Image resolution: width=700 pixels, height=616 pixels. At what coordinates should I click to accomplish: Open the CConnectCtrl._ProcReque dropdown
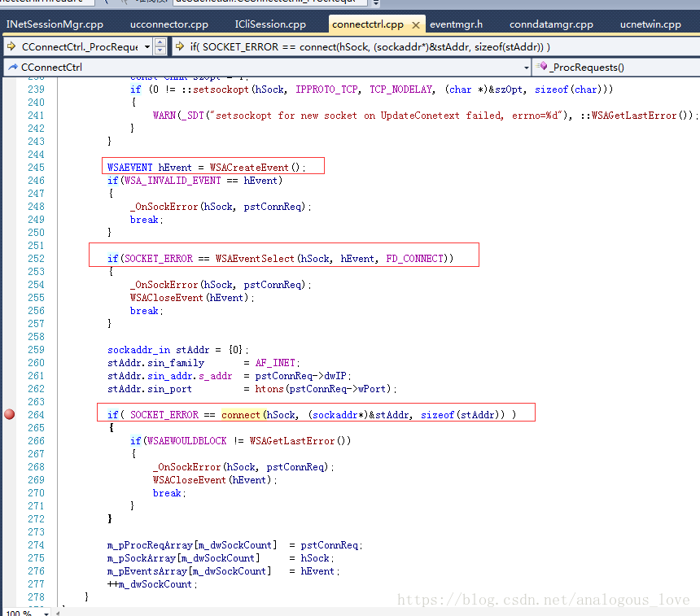coord(147,47)
